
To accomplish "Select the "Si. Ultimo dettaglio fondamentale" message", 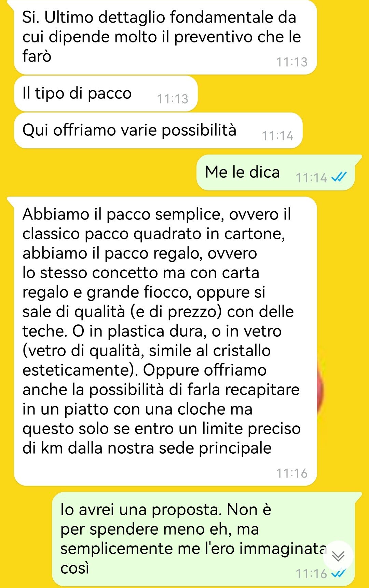I will [165, 37].
